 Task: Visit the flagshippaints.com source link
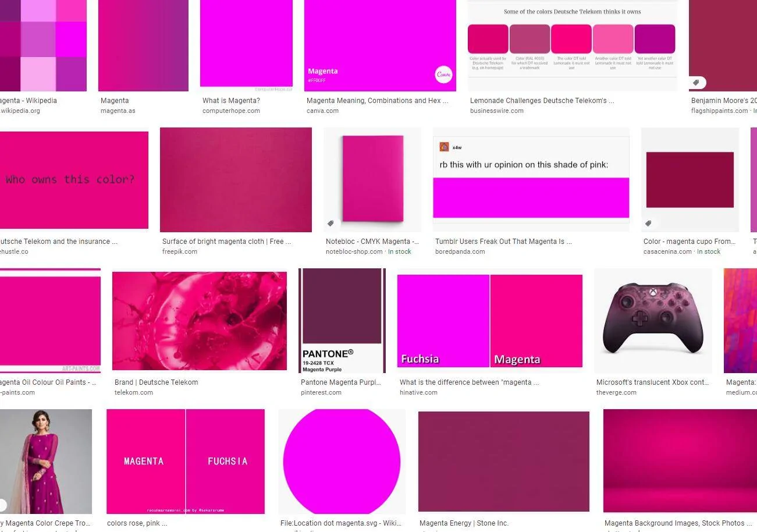click(x=720, y=111)
